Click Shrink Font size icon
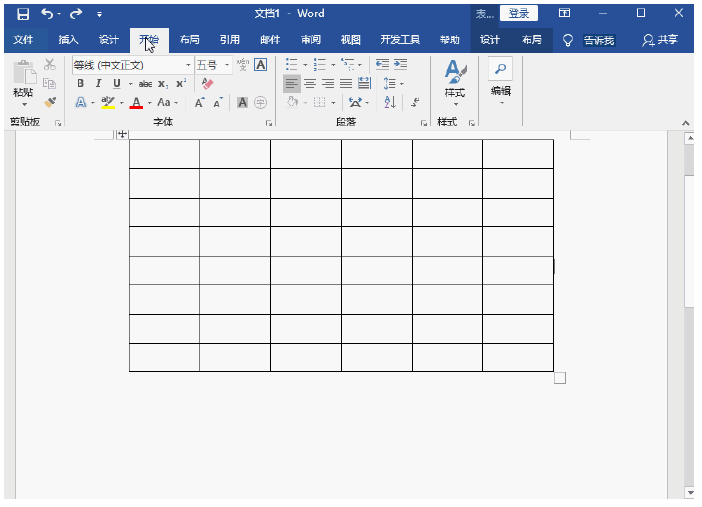Image resolution: width=702 pixels, height=507 pixels. click(218, 103)
